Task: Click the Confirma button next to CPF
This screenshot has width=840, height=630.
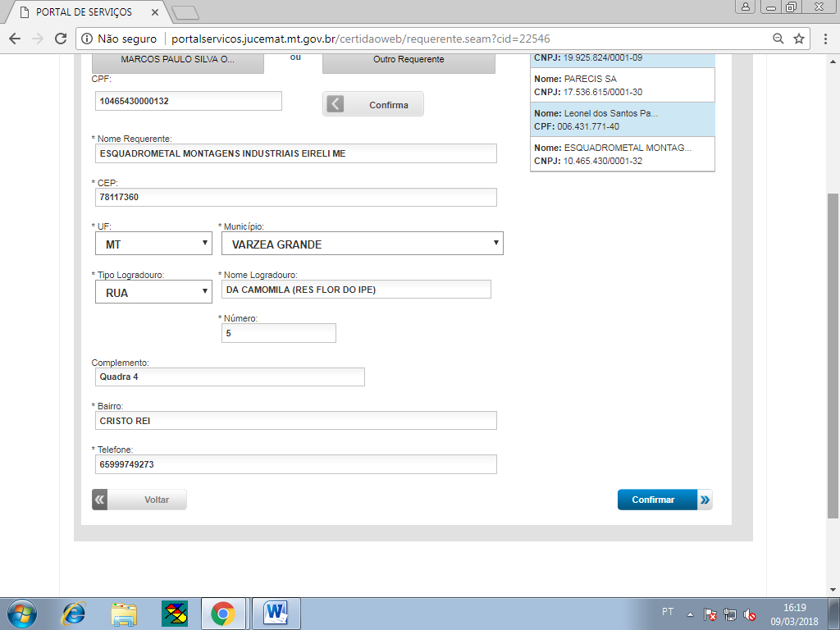Action: tap(373, 104)
